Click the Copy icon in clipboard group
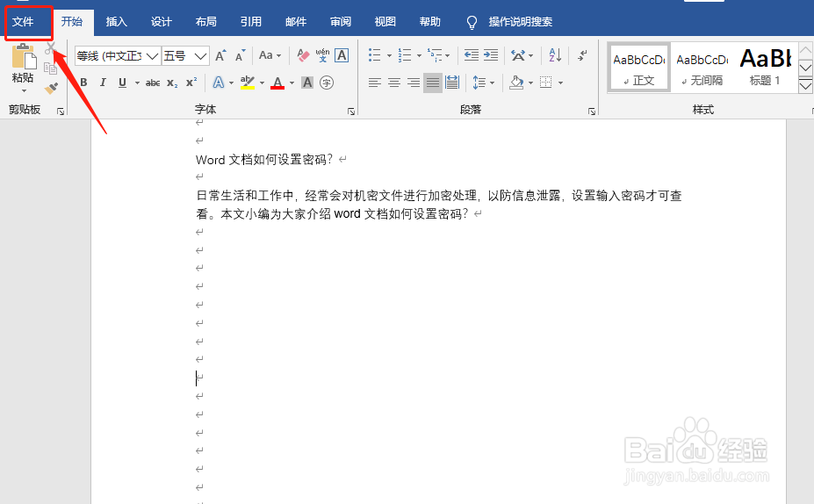This screenshot has width=814, height=504. (50, 68)
